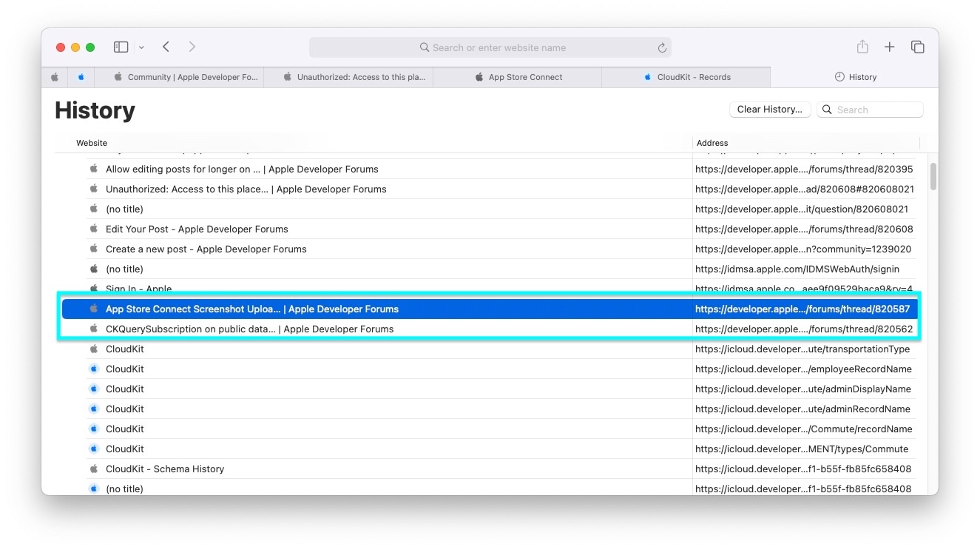
Task: Show the tab overview icon
Action: point(918,47)
